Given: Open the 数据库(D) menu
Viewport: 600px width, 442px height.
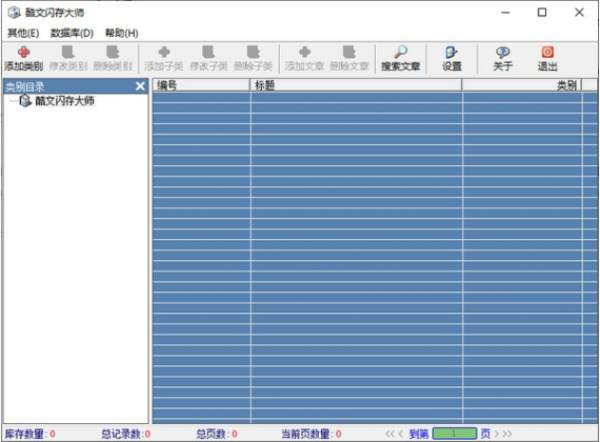Looking at the screenshot, I should click(x=71, y=33).
